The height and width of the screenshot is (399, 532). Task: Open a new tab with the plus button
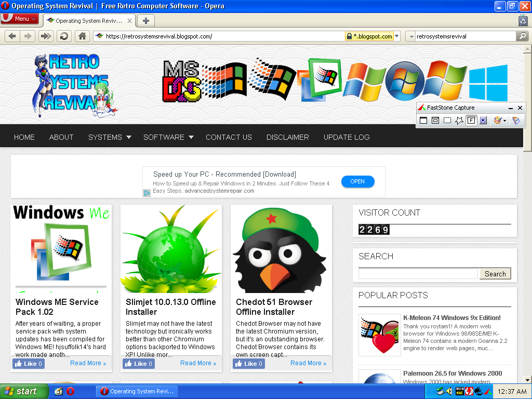[x=146, y=21]
